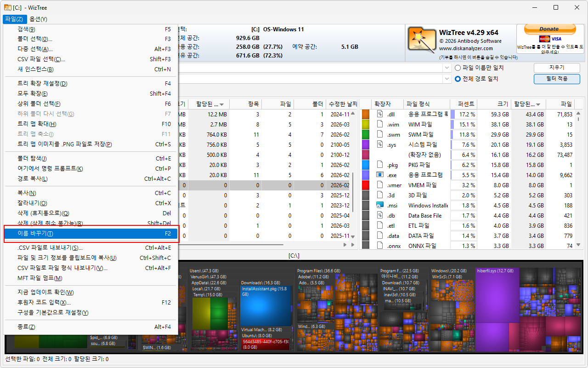Click the '(확장자 없음)' file type row
This screenshot has height=368, width=588.
[468, 155]
